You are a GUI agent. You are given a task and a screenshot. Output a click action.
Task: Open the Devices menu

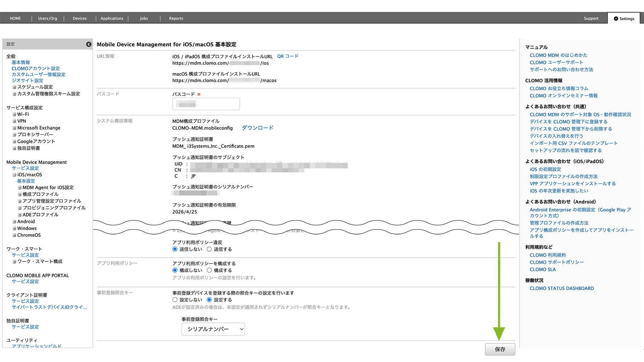point(80,18)
